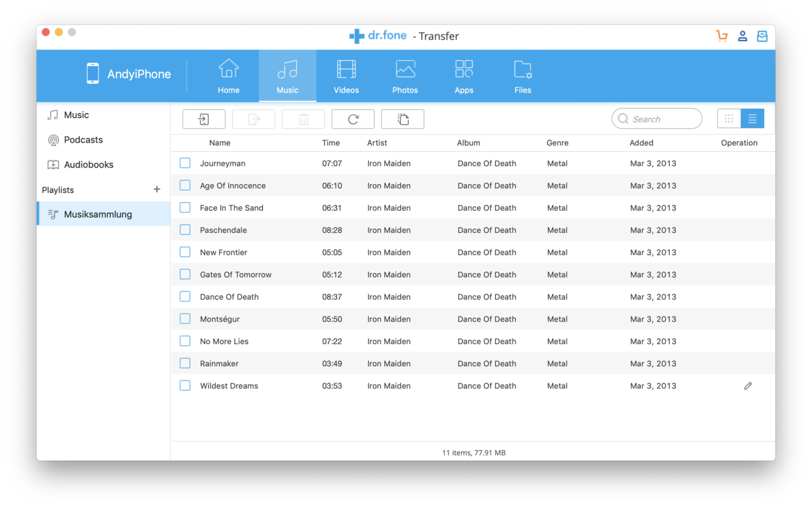Open Audiobooks in the sidebar

(x=88, y=164)
